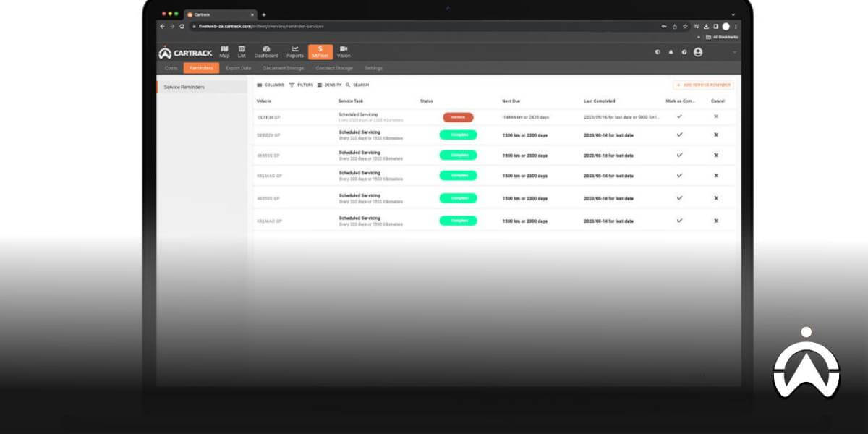The height and width of the screenshot is (434, 868).
Task: Select the MiFleet dollar icon
Action: point(320,52)
